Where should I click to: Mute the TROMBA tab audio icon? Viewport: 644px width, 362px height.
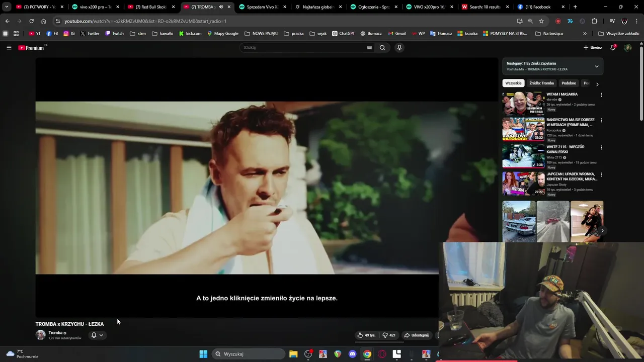click(221, 7)
